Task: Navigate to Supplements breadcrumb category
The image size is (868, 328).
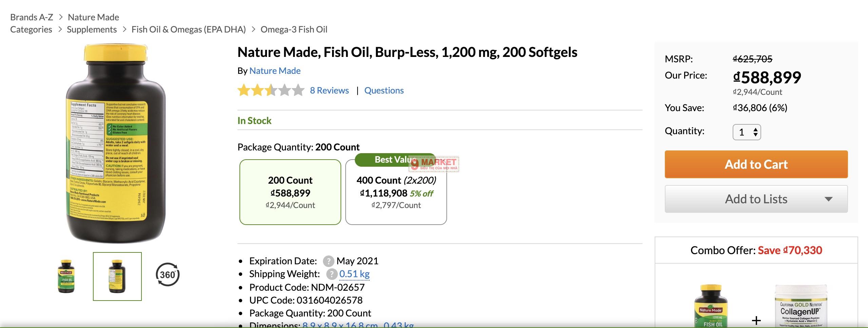Action: click(92, 29)
